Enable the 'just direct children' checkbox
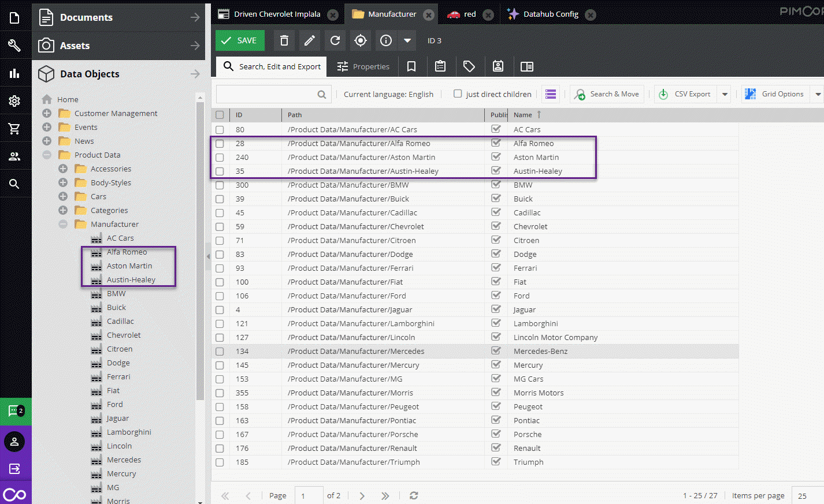824x504 pixels. tap(458, 94)
